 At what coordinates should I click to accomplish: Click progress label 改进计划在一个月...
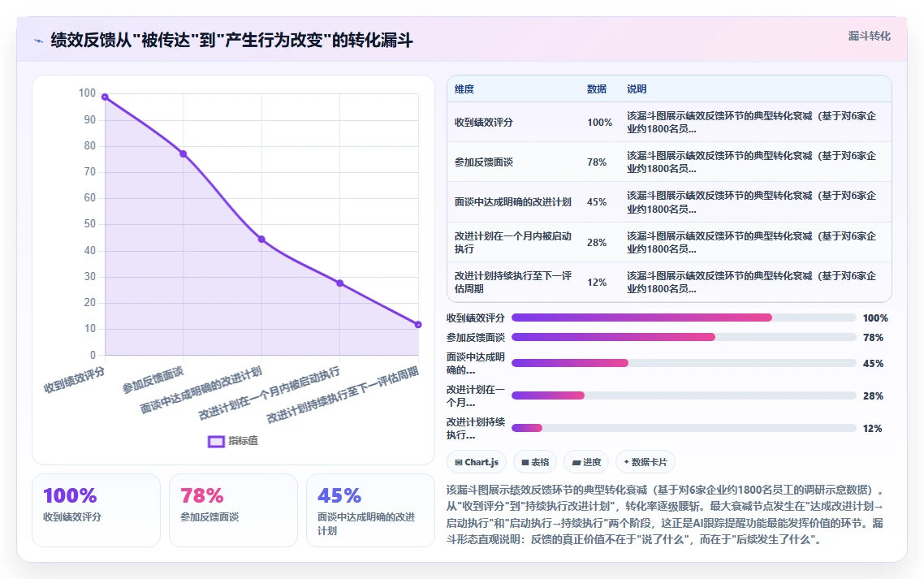tap(476, 395)
